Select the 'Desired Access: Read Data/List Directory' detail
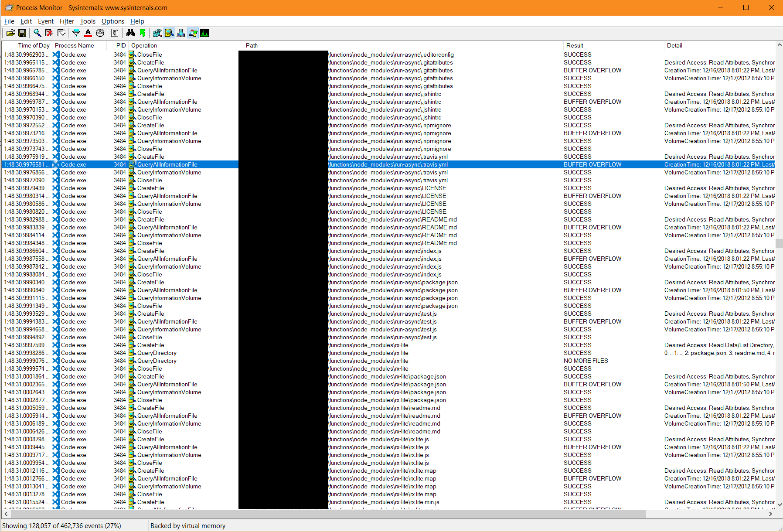The image size is (783, 532). pyautogui.click(x=718, y=345)
